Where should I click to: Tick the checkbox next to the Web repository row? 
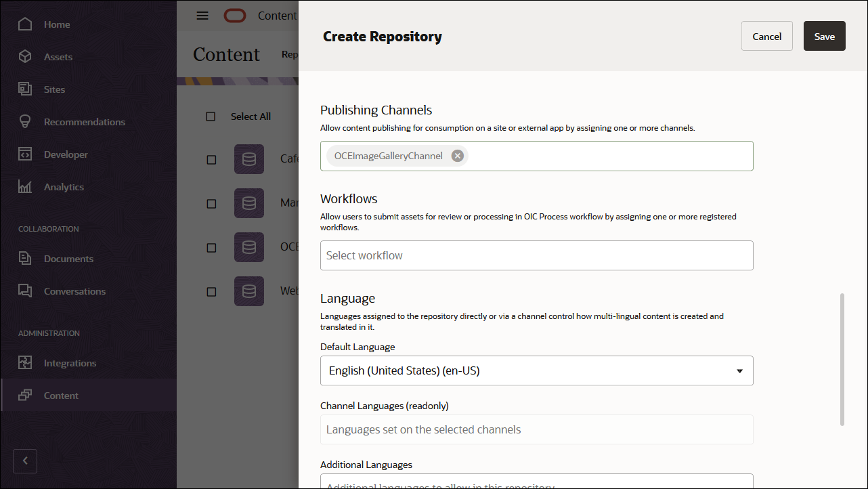[x=211, y=291]
